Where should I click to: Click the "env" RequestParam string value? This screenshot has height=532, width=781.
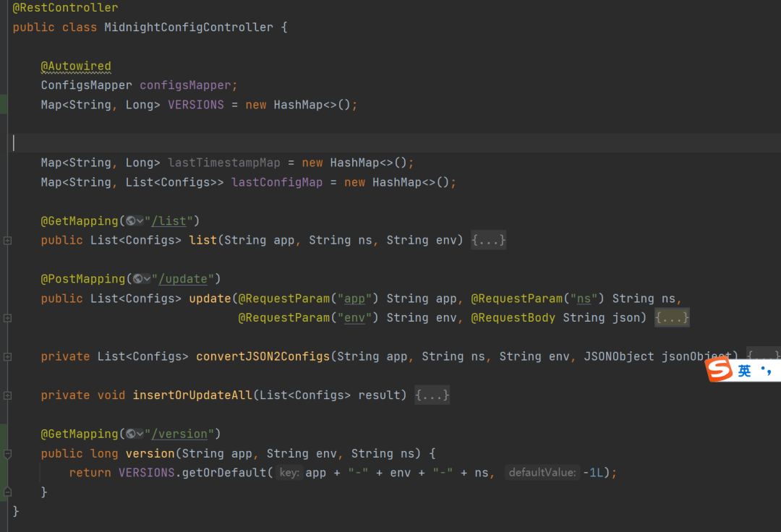354,318
